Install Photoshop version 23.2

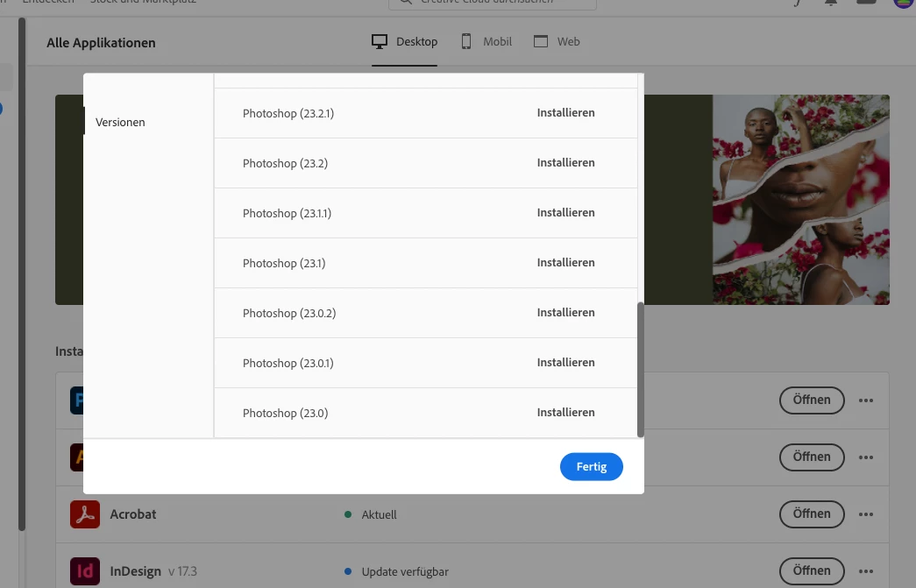pos(565,163)
